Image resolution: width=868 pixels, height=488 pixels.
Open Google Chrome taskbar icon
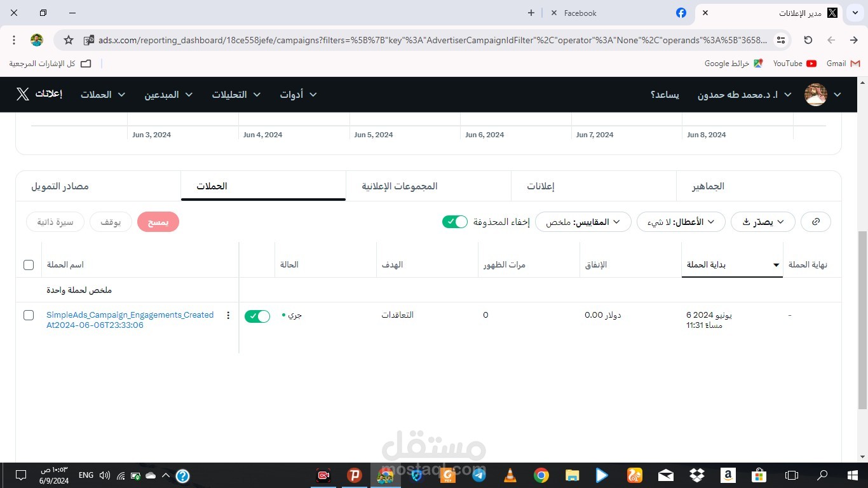pyautogui.click(x=541, y=475)
